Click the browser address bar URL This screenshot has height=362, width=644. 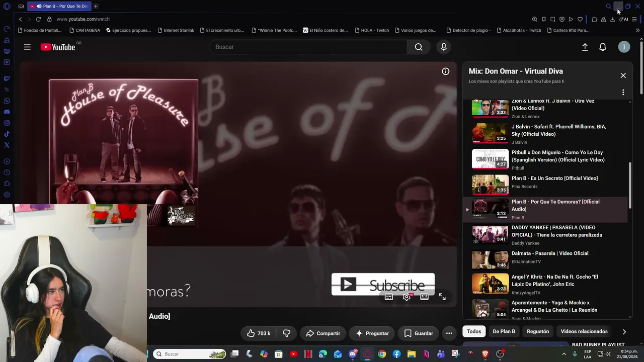pyautogui.click(x=83, y=19)
